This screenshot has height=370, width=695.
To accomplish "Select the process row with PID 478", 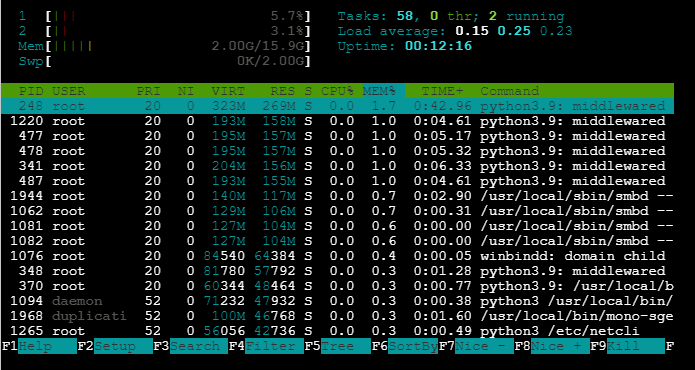I will pos(337,151).
